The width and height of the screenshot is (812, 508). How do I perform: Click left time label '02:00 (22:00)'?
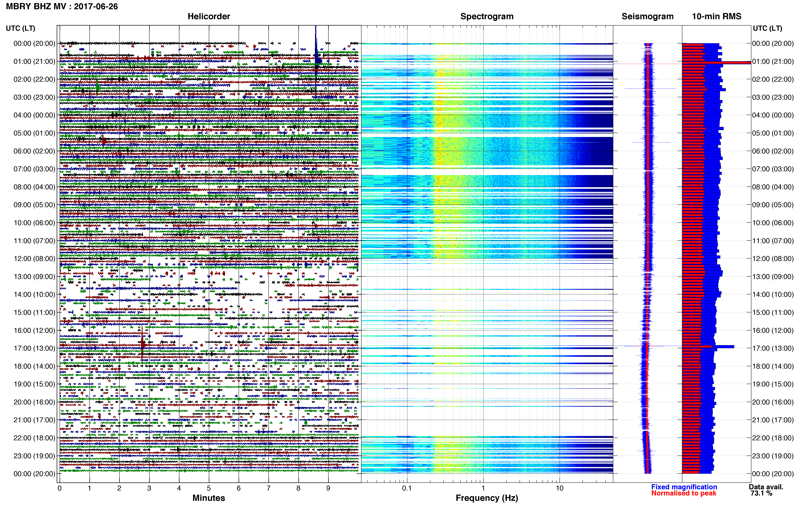pos(34,79)
